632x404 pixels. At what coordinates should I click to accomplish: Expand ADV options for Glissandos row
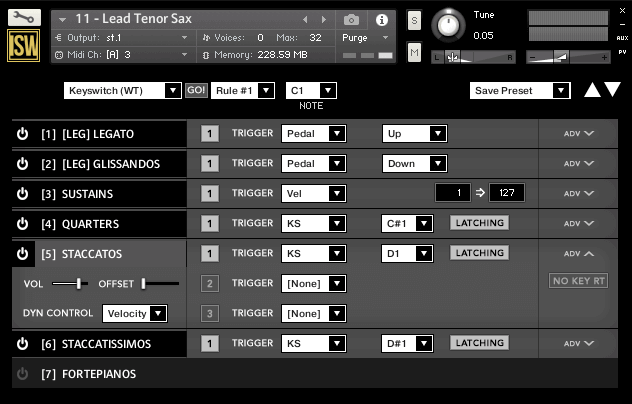click(x=578, y=163)
